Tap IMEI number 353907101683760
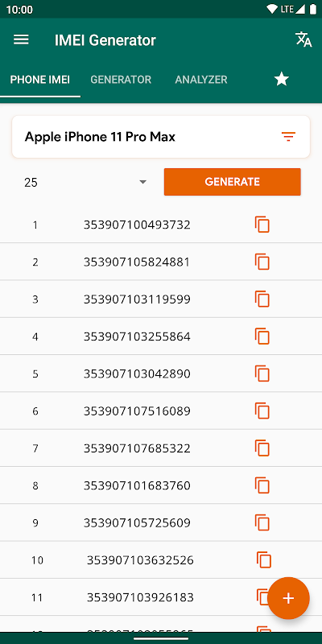322x644 pixels. pyautogui.click(x=137, y=486)
